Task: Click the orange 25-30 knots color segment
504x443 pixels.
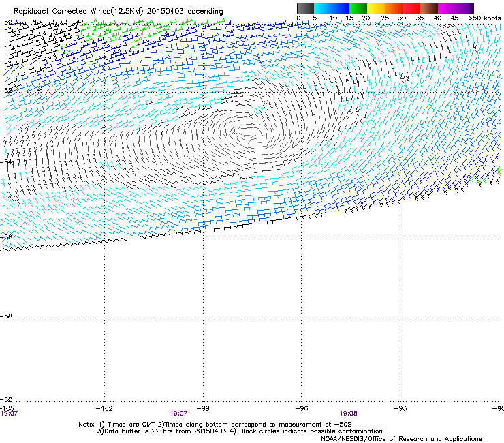Action: point(394,8)
